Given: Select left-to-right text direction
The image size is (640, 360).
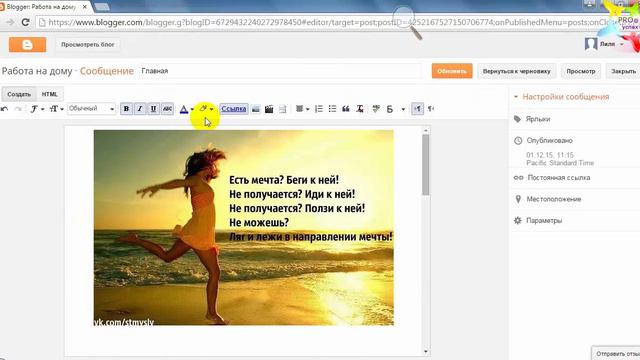Looking at the screenshot, I should coord(417,109).
